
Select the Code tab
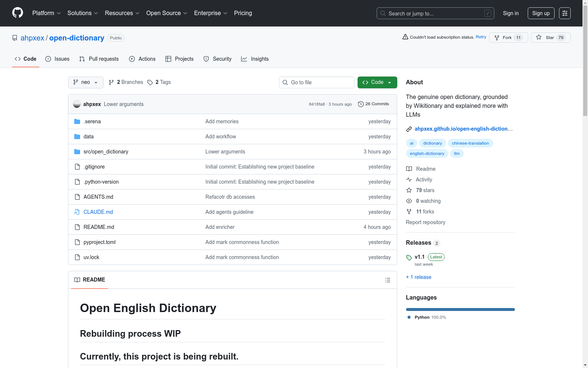click(x=26, y=59)
